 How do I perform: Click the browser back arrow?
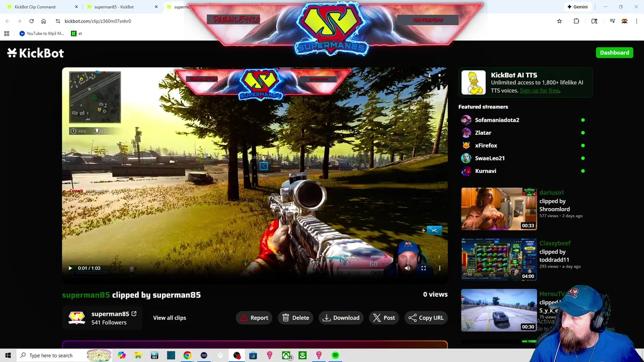[7, 21]
